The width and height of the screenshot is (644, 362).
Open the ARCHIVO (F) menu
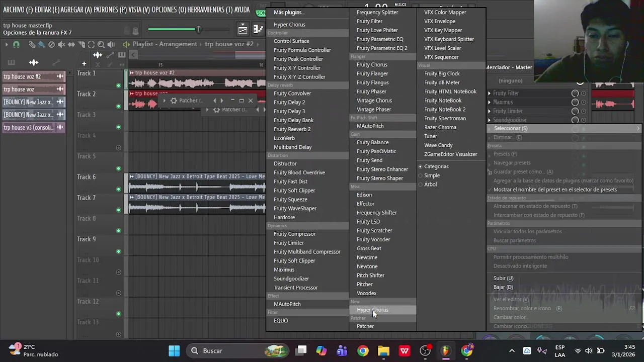(17, 10)
